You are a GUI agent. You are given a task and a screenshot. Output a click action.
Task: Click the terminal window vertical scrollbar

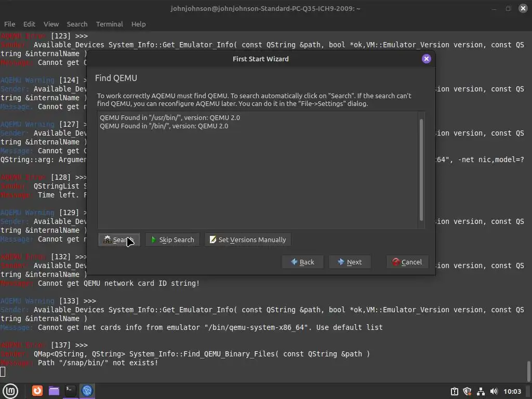pos(528,371)
